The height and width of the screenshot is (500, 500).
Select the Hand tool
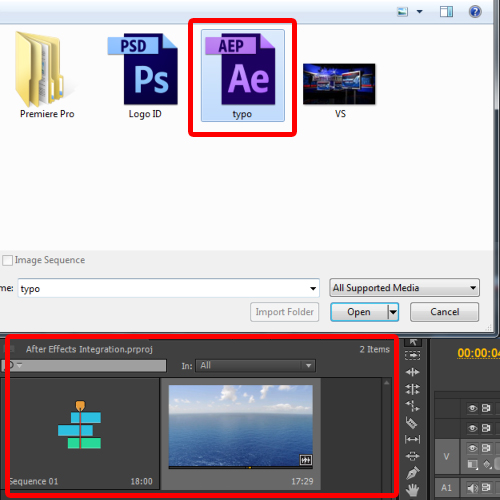413,490
